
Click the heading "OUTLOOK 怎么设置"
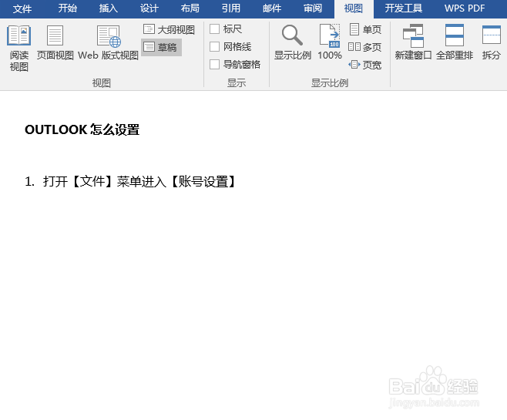click(82, 129)
